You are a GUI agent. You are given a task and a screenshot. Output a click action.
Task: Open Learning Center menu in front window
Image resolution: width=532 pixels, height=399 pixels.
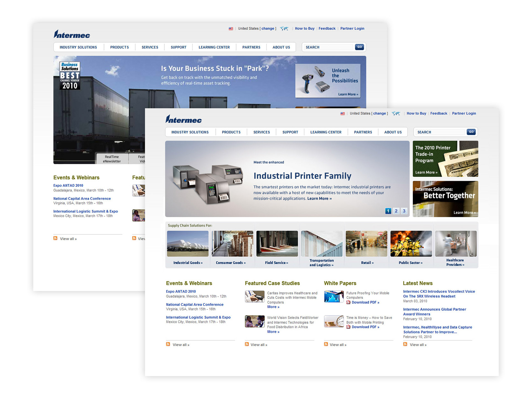click(x=326, y=132)
